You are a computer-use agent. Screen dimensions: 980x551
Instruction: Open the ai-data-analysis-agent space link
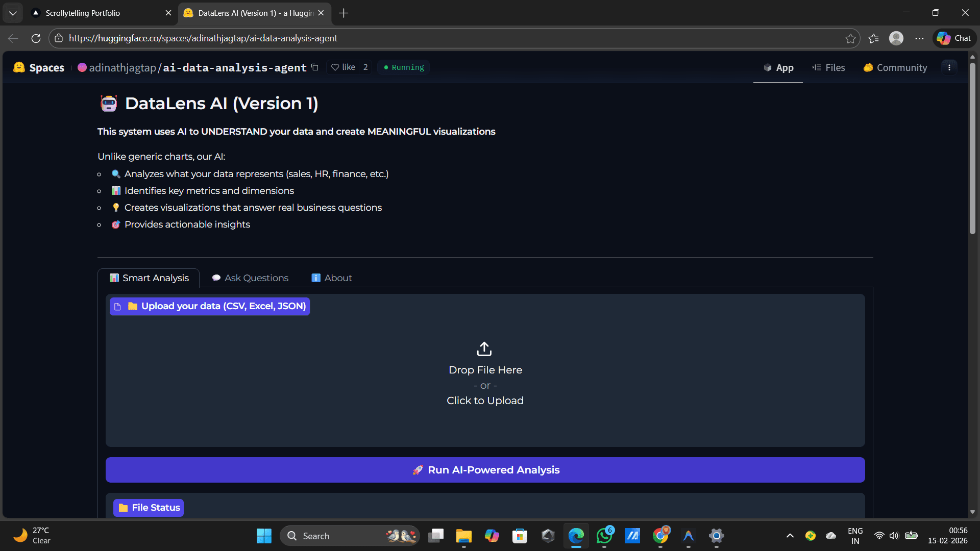click(x=235, y=68)
